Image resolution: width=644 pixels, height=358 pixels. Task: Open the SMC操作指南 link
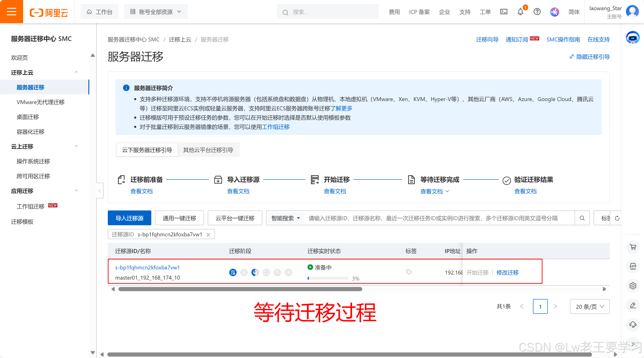click(x=563, y=39)
